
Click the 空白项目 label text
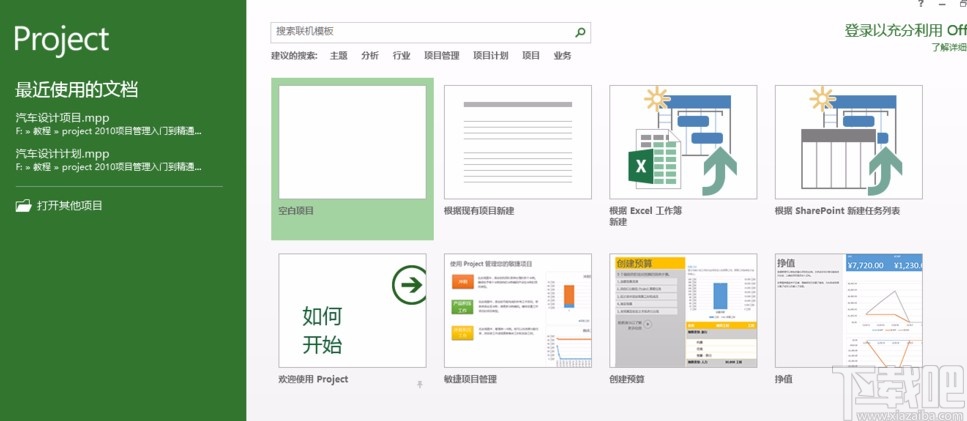297,211
